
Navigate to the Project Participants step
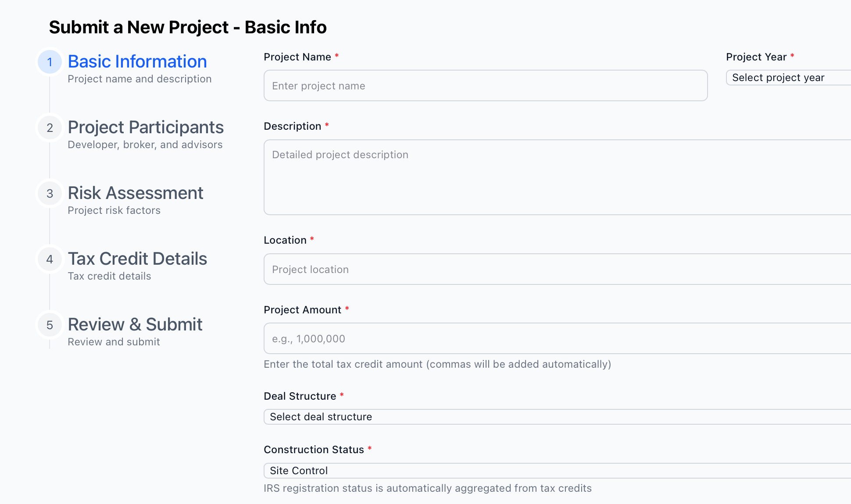coord(146,127)
